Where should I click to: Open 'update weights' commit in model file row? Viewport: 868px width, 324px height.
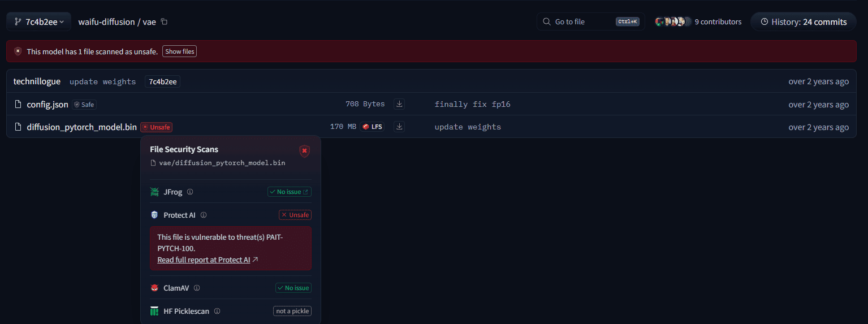pos(468,127)
